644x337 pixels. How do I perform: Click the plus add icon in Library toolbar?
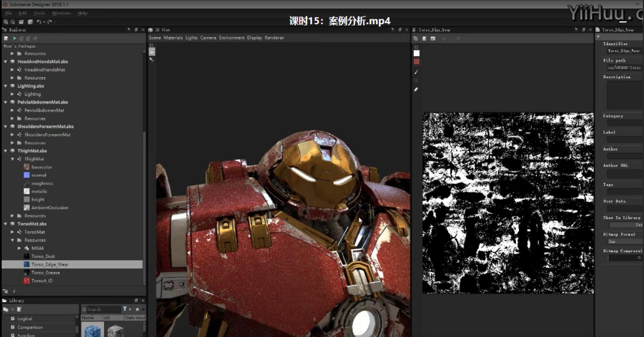click(x=13, y=309)
